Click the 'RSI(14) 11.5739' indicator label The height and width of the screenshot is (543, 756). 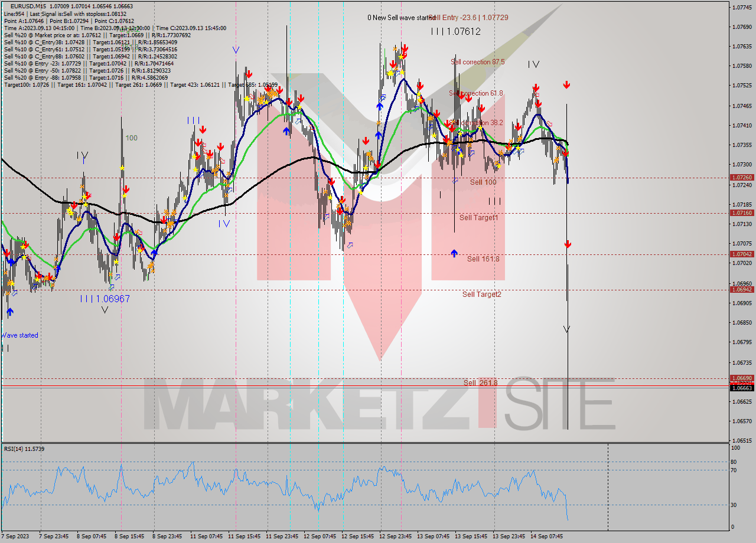tap(24, 449)
